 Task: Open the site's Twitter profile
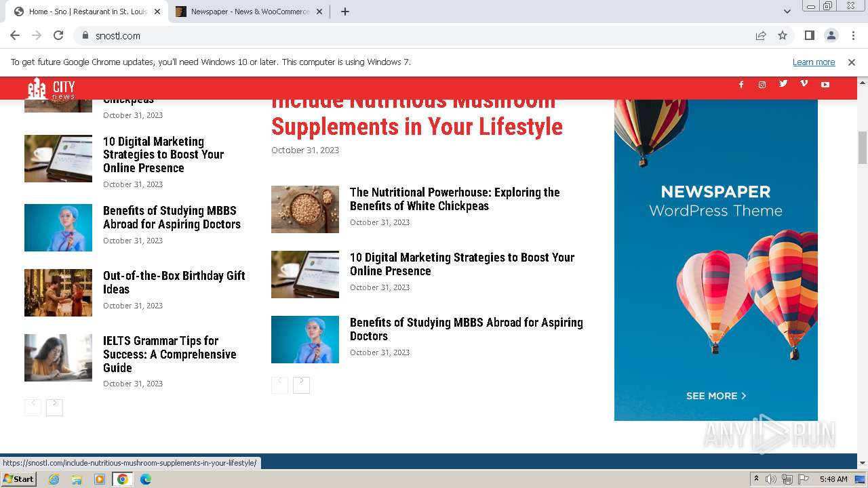point(783,84)
